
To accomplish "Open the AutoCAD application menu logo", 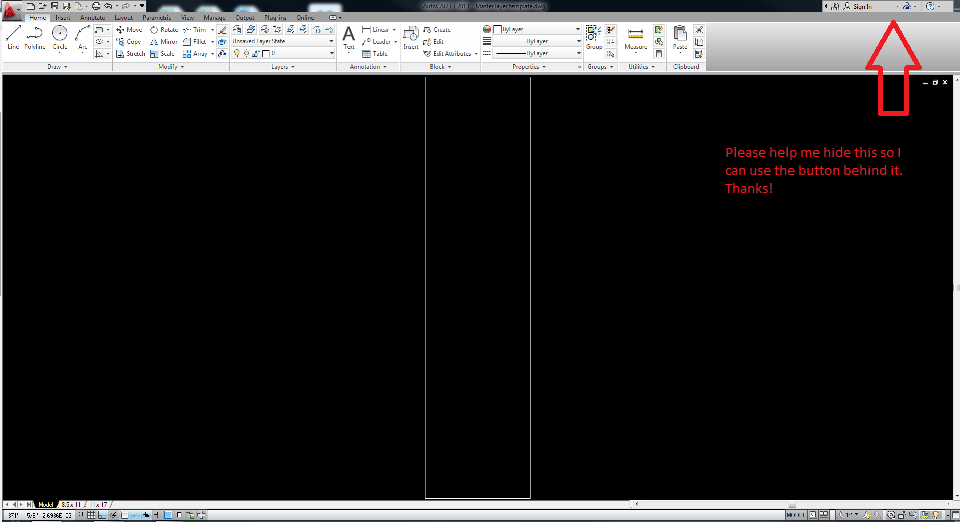I will tap(10, 10).
